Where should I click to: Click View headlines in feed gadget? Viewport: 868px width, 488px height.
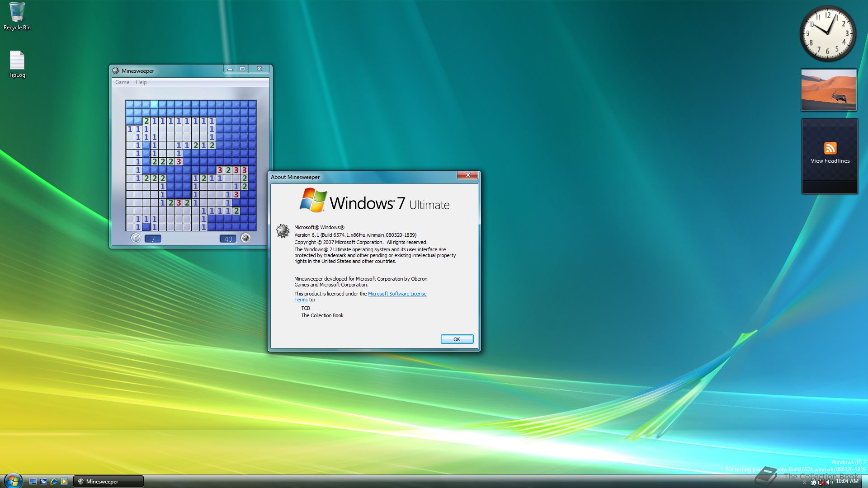tap(830, 161)
